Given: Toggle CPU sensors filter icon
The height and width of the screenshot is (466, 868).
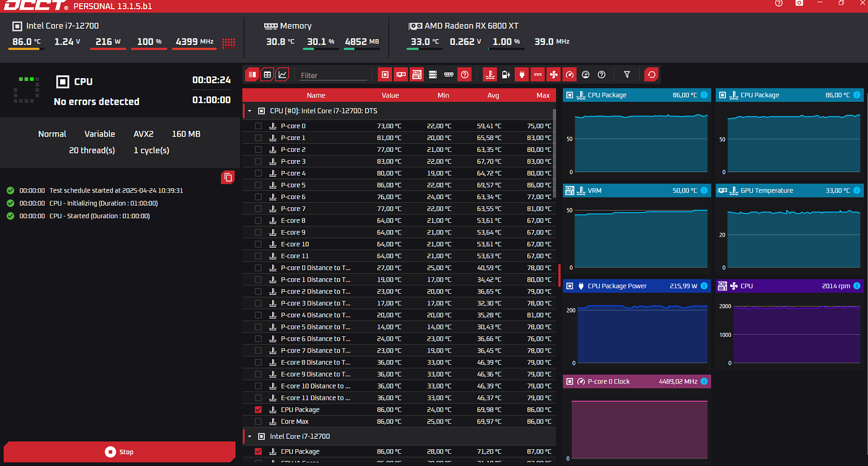Looking at the screenshot, I should coord(385,74).
